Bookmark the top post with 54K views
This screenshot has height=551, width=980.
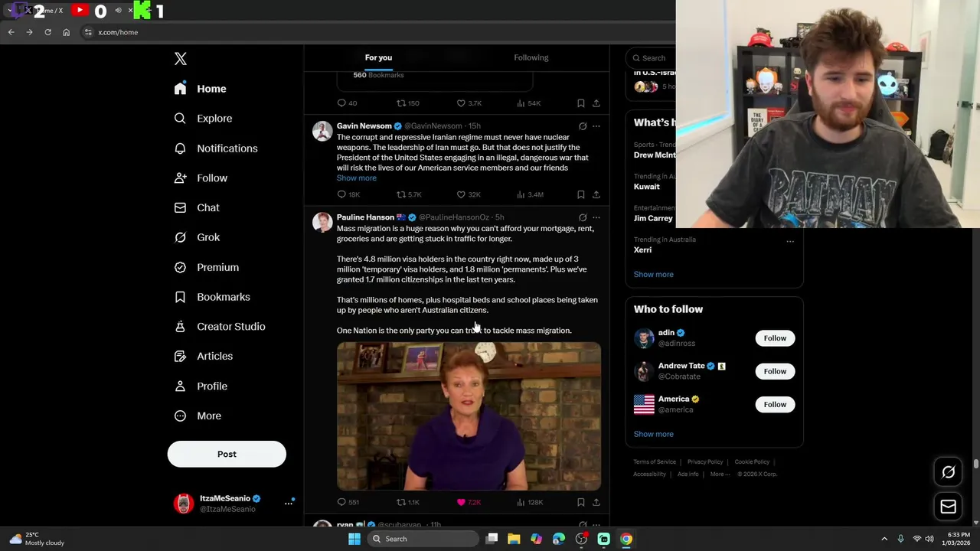(x=581, y=103)
